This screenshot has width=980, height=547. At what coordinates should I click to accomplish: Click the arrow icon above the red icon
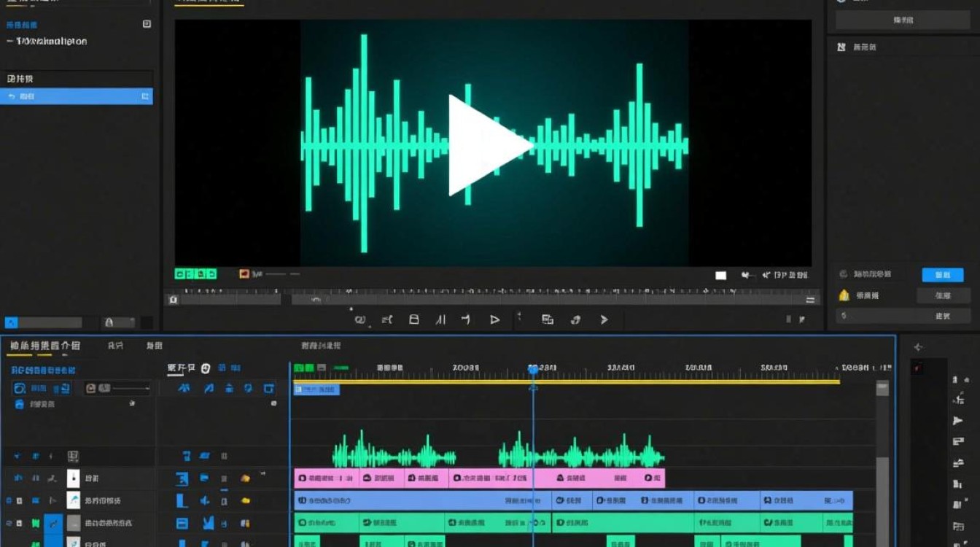tap(918, 348)
